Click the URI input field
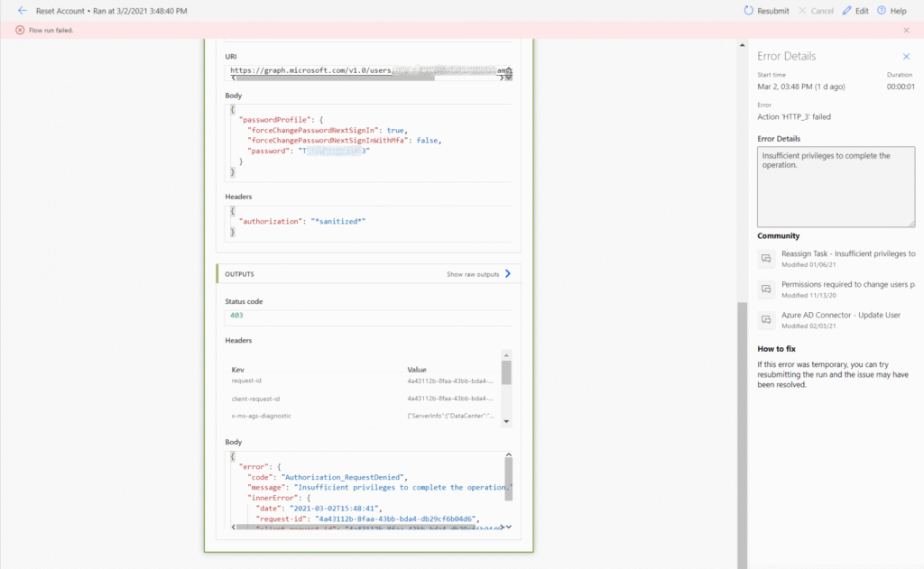924x569 pixels. [368, 70]
